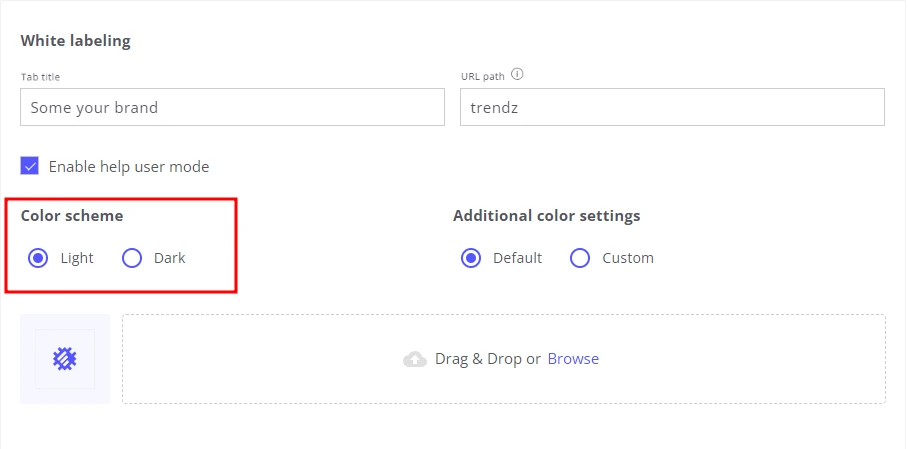Select the Default additional color settings radio

471,258
